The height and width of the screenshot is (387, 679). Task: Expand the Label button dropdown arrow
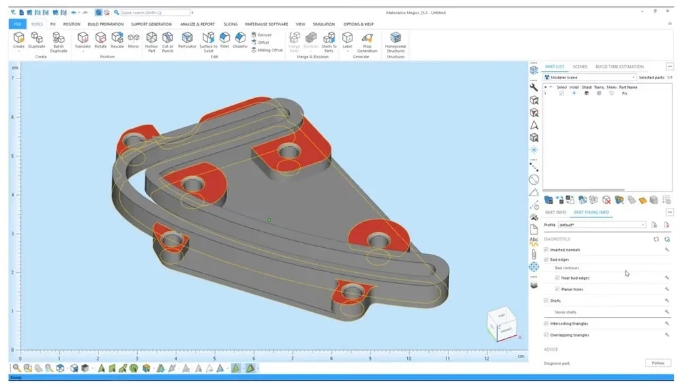pos(347,51)
